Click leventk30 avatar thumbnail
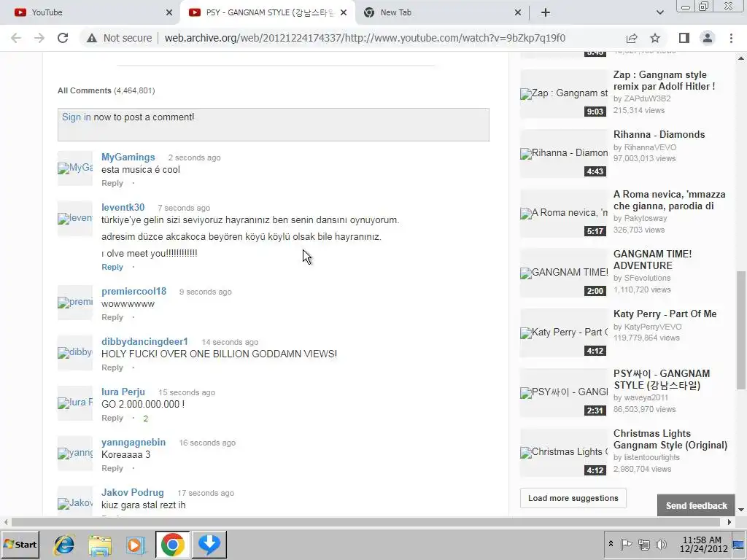Screen dimensions: 747x560 click(x=75, y=219)
